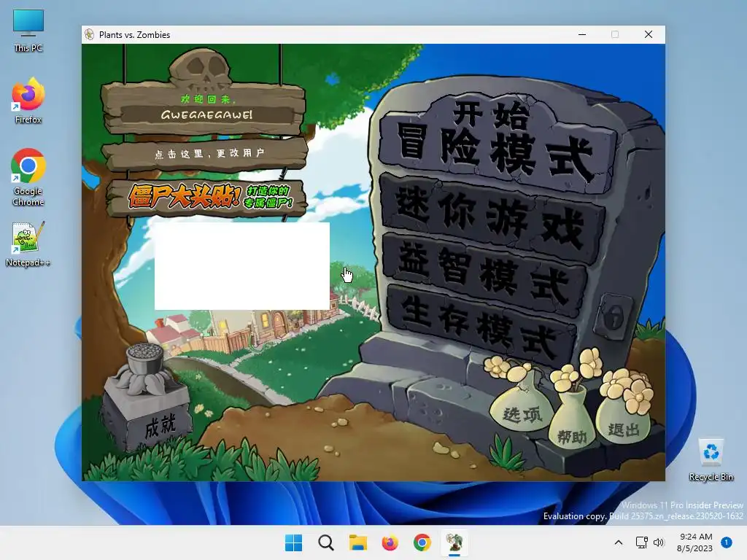Open Recycle Bin desktop icon

pyautogui.click(x=711, y=459)
